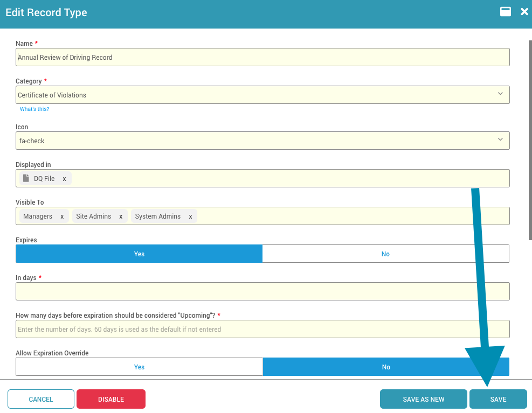
Task: Close the Edit Record Type dialog
Action: (524, 12)
